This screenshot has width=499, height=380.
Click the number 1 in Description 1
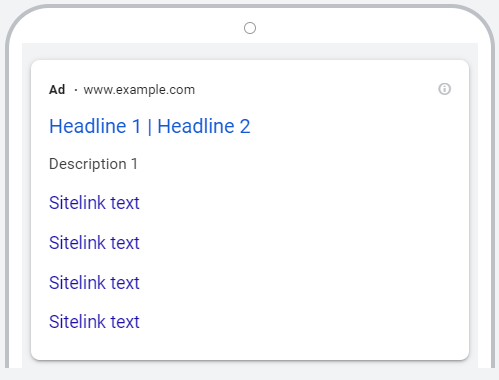pos(134,164)
